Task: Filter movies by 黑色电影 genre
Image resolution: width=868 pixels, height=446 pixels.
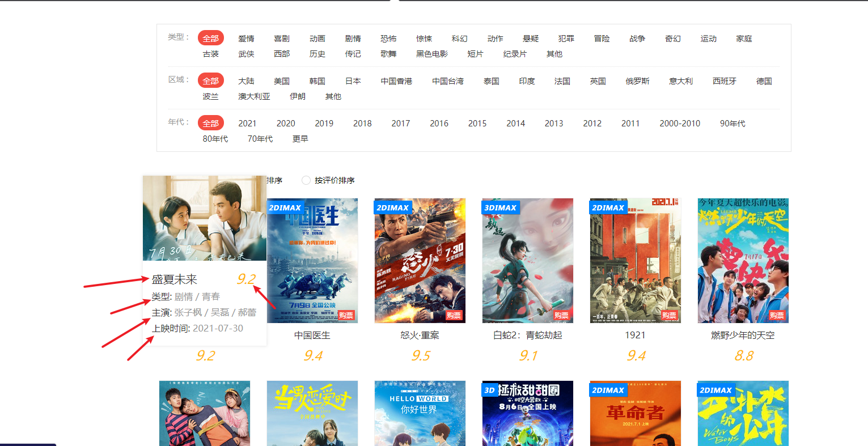Action: [432, 54]
